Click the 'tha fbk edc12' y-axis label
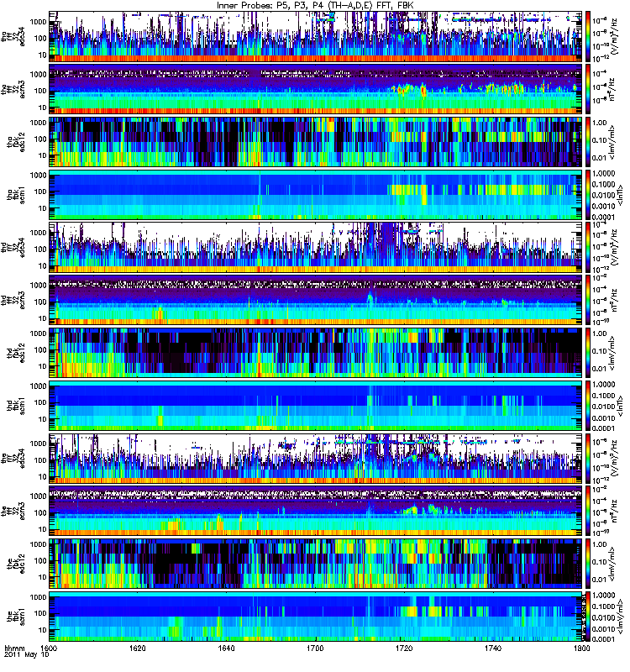The image size is (630, 672). coord(16,142)
